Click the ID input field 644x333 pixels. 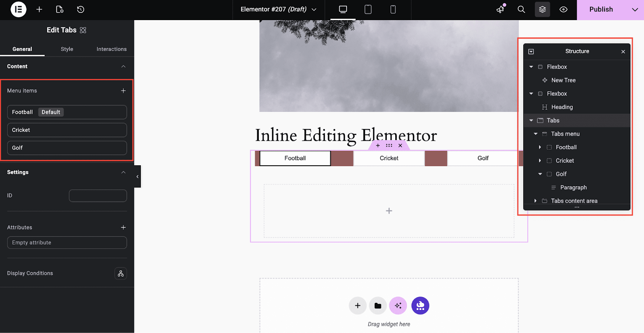point(98,196)
